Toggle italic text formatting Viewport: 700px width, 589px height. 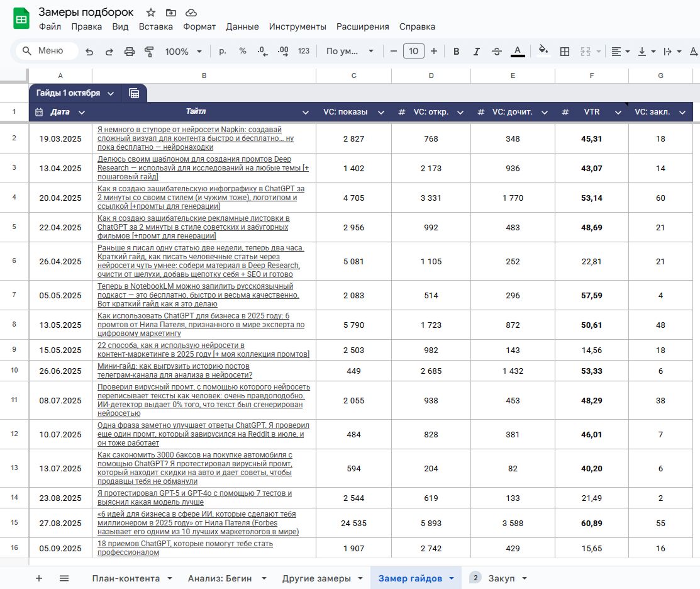476,52
